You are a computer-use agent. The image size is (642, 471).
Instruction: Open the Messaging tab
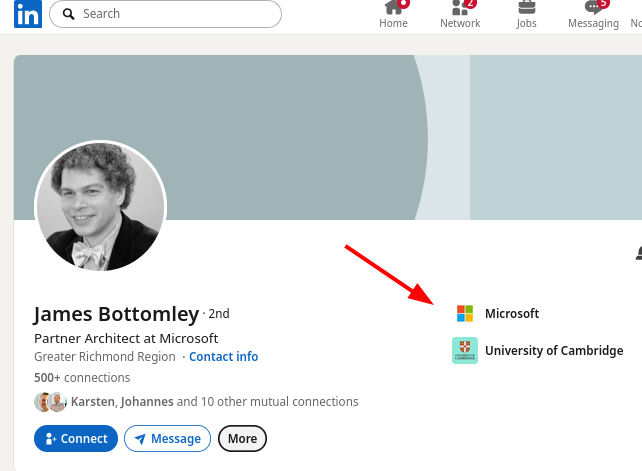click(593, 15)
